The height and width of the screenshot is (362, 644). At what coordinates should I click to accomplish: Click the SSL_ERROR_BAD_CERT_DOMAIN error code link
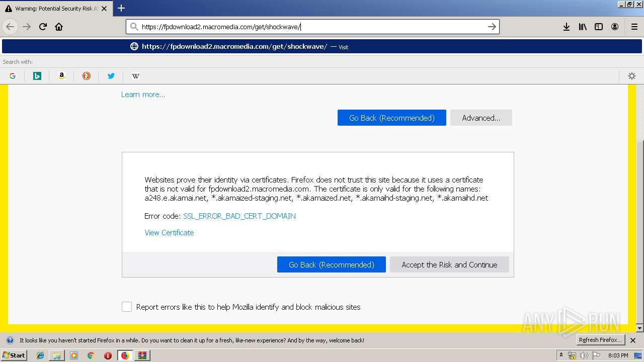239,216
